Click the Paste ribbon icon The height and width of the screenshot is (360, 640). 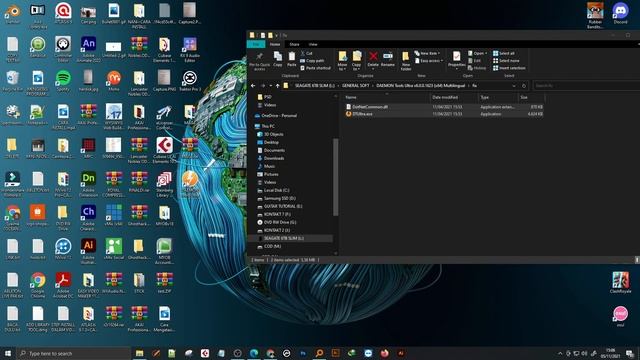click(x=291, y=59)
